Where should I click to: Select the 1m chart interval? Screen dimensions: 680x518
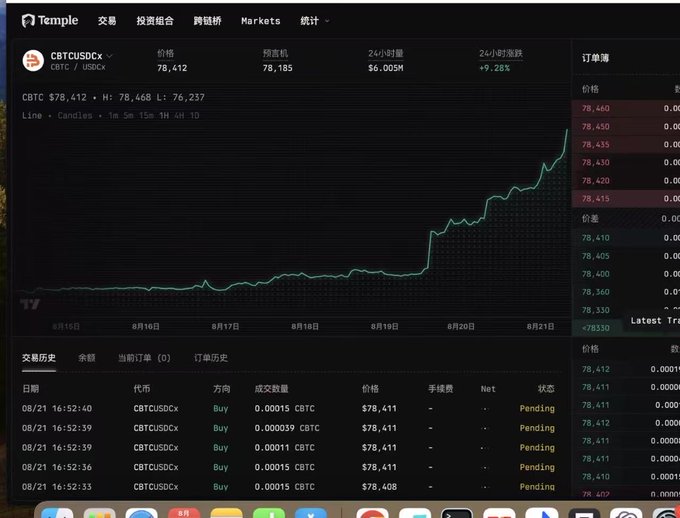click(113, 115)
